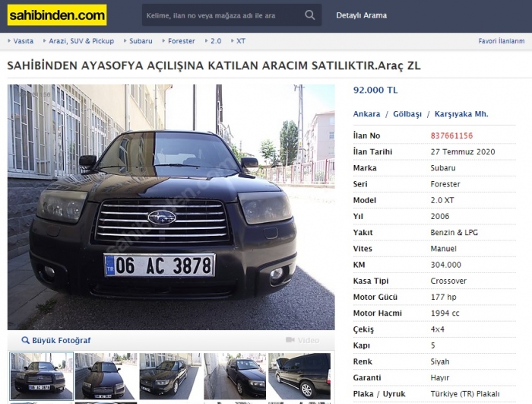Viewport: 532px width, 404px height.
Task: Click the Karşıyaka Mh. neighborhood link
Action: tap(461, 114)
